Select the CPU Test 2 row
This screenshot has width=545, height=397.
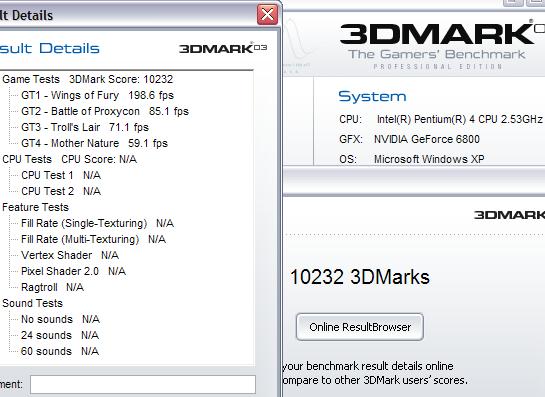pos(61,191)
